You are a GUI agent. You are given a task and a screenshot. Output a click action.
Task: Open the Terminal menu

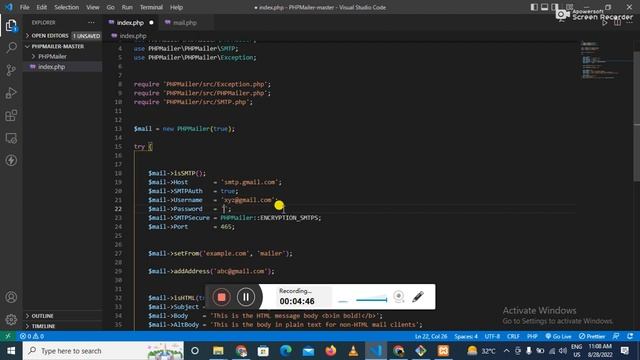tap(151, 7)
